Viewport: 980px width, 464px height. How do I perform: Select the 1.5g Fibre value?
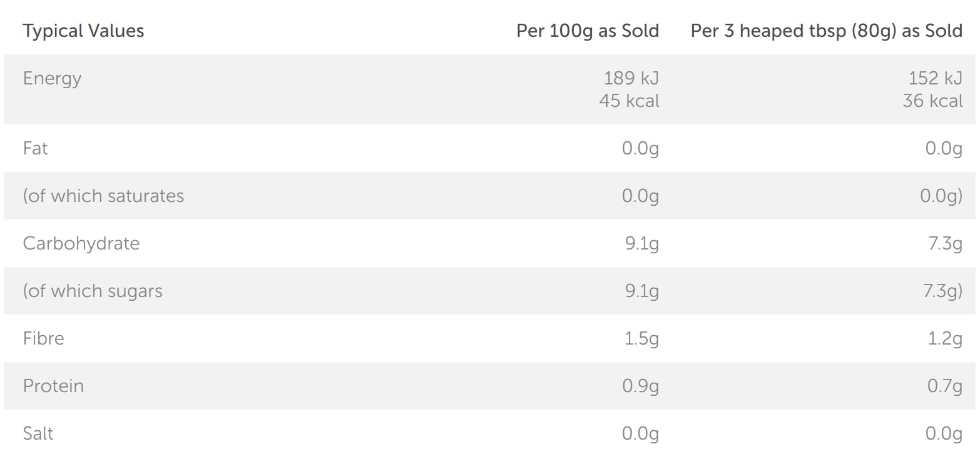pyautogui.click(x=641, y=338)
